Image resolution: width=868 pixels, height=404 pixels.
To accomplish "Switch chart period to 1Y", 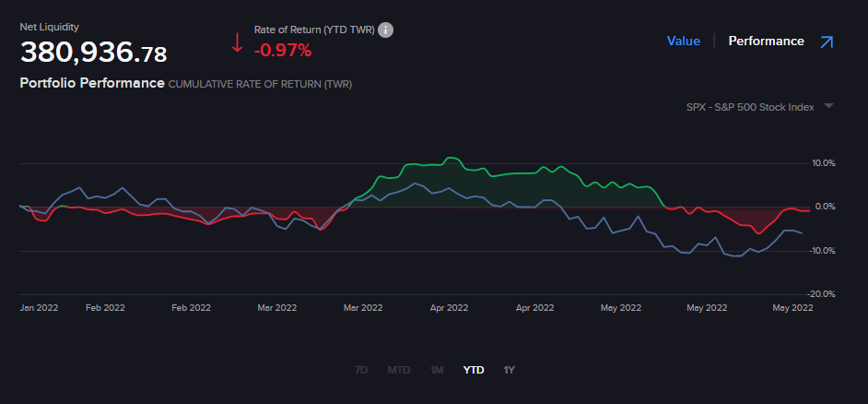I will 509,370.
